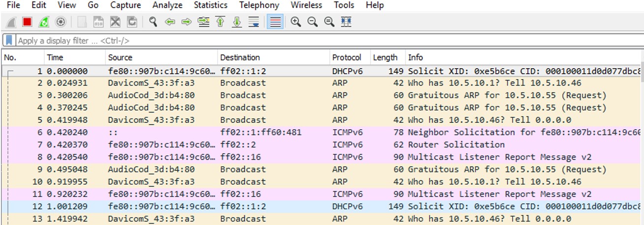Sort by the Info column header
Screen dimensions: 644x225
coord(522,57)
